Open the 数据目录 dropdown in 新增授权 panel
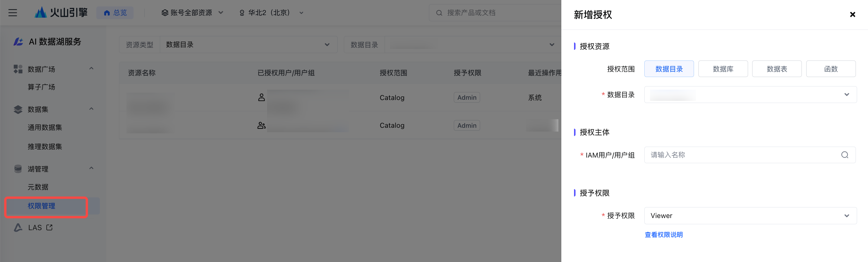 pyautogui.click(x=750, y=94)
